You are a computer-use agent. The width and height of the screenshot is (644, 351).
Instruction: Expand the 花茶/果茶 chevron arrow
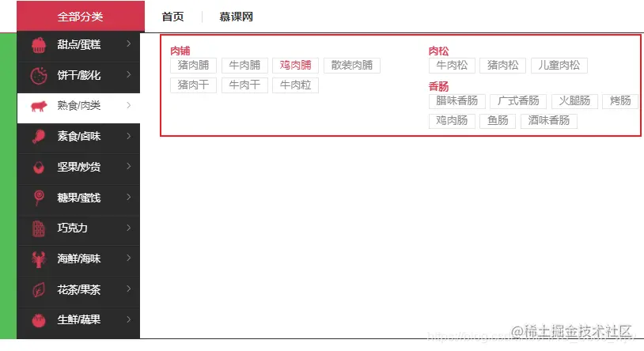point(128,289)
